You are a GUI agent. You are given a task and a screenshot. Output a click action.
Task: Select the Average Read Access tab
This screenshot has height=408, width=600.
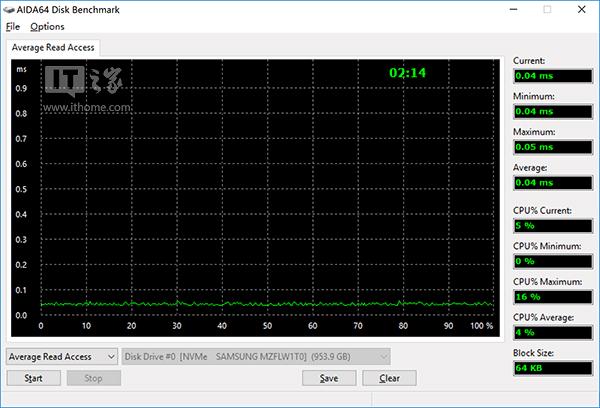coord(53,47)
